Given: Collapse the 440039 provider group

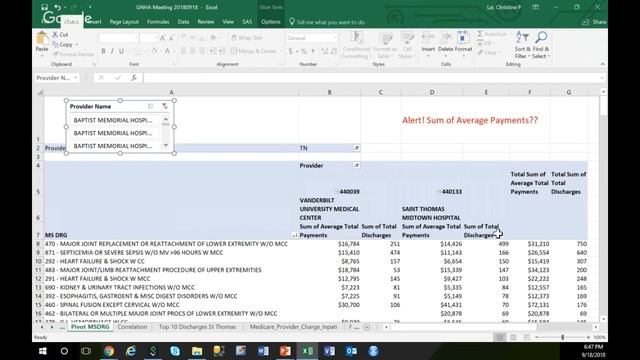Looking at the screenshot, I should point(337,191).
